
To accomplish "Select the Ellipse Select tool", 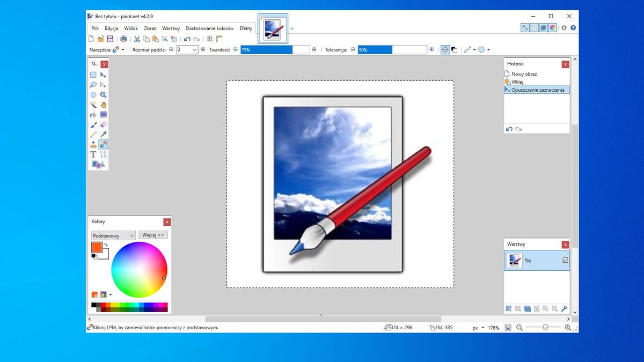I will [x=93, y=95].
